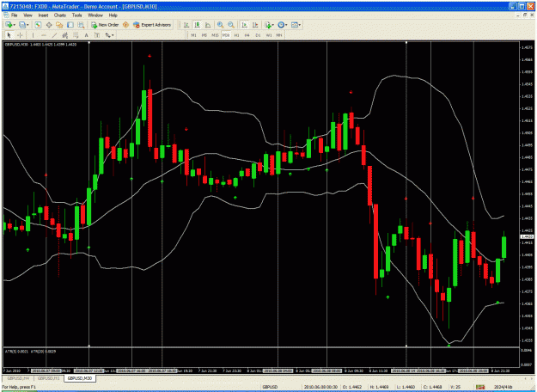Expand the New Chart dropdown arrow
Viewport: 537px width, 392px height.
14,25
